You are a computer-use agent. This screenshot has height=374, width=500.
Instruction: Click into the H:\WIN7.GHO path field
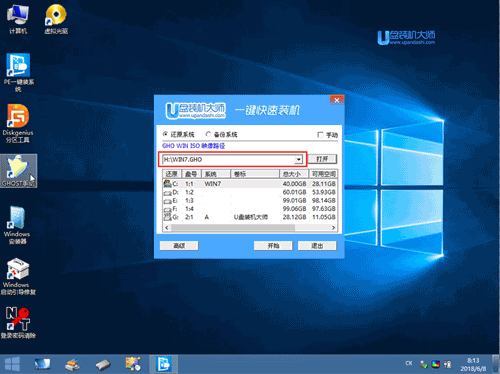pos(229,159)
